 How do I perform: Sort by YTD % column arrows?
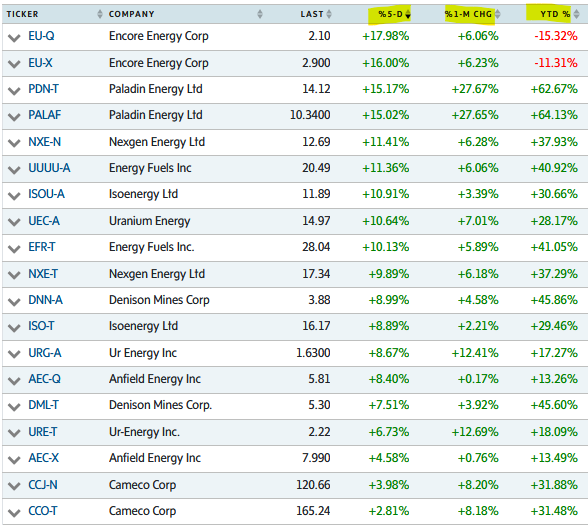577,14
